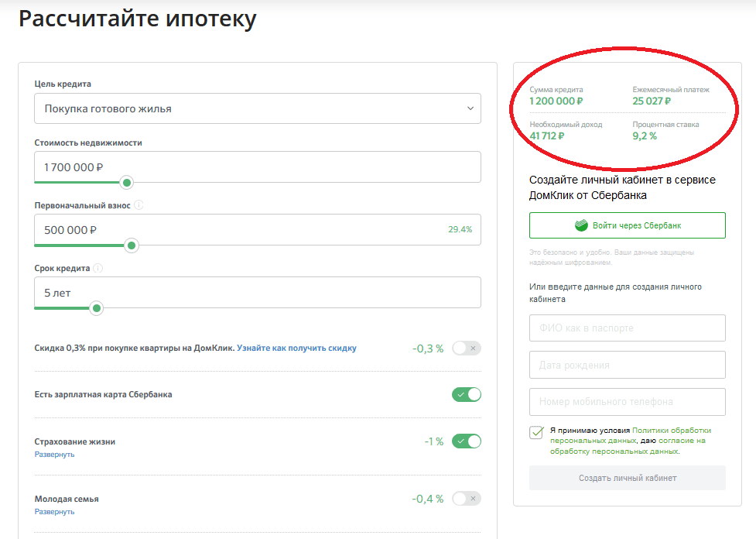Open the Цель кредита dropdown
756x539 pixels.
pyautogui.click(x=258, y=108)
